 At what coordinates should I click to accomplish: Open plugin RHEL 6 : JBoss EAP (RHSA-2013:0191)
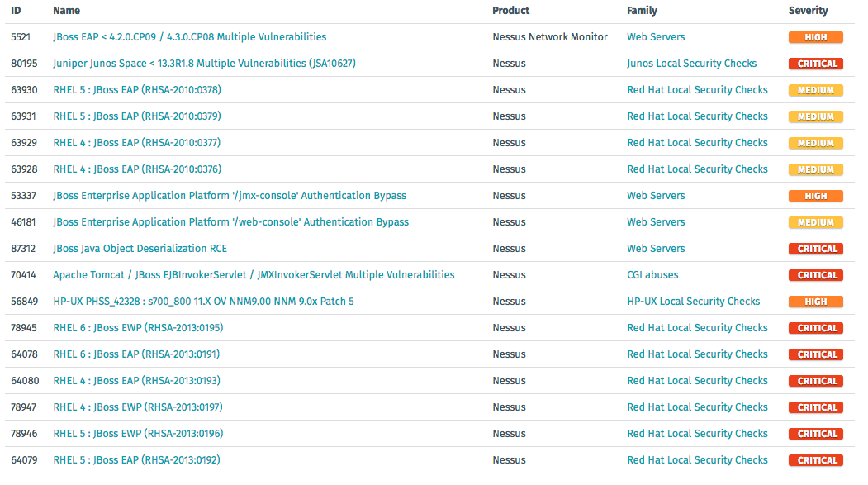136,354
